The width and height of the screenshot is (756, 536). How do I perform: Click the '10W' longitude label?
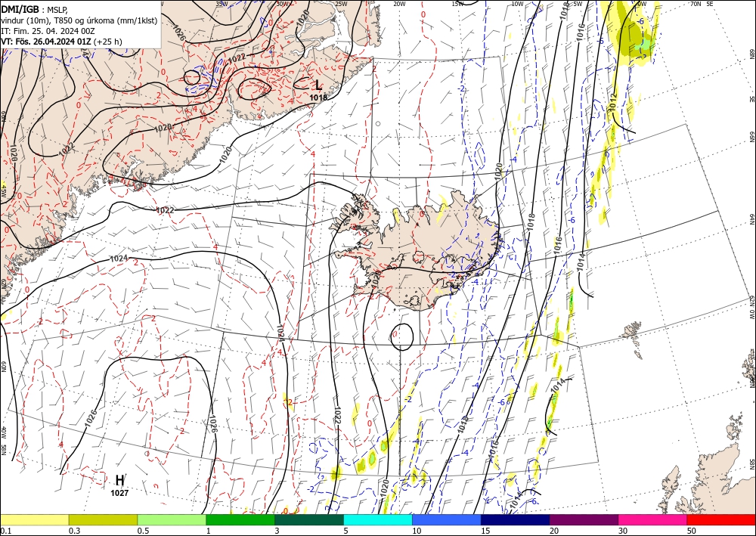click(x=517, y=4)
